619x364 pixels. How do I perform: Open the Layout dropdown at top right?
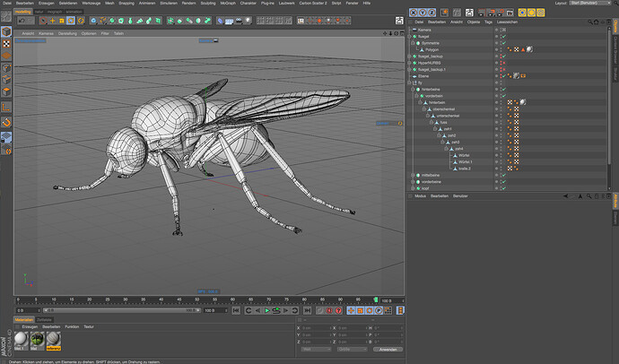click(590, 3)
